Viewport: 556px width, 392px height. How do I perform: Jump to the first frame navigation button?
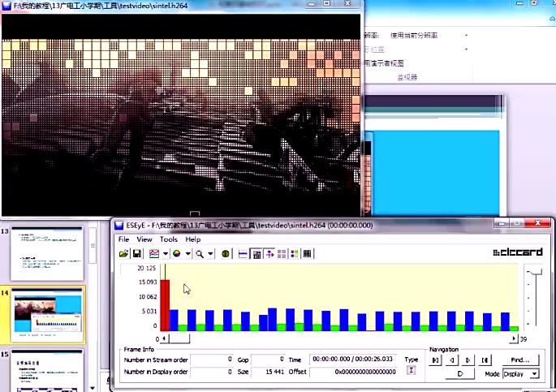tap(435, 360)
